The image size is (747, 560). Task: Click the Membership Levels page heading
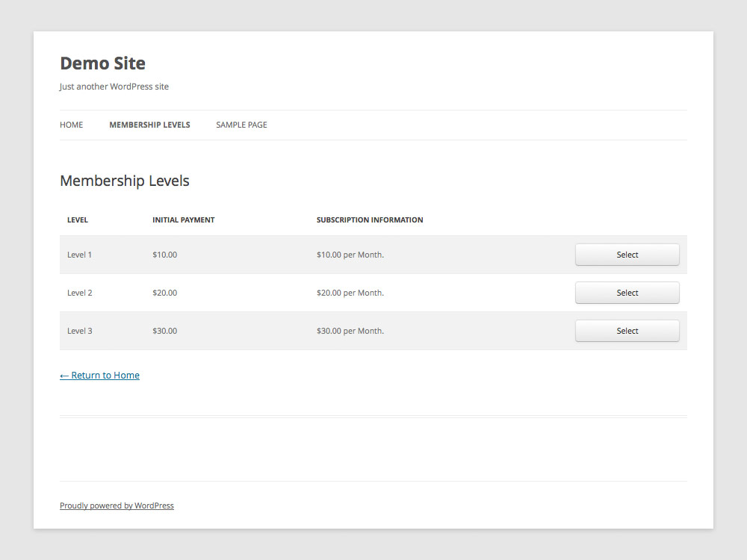[x=125, y=181]
